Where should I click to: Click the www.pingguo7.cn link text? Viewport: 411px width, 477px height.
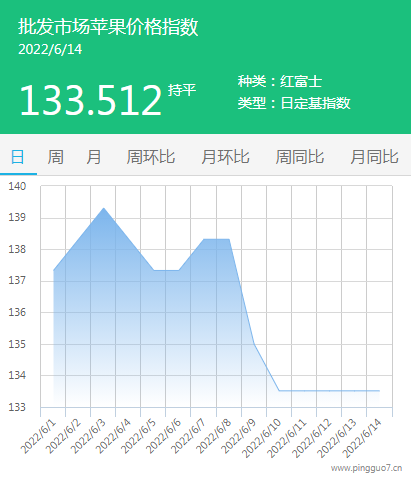click(x=366, y=468)
